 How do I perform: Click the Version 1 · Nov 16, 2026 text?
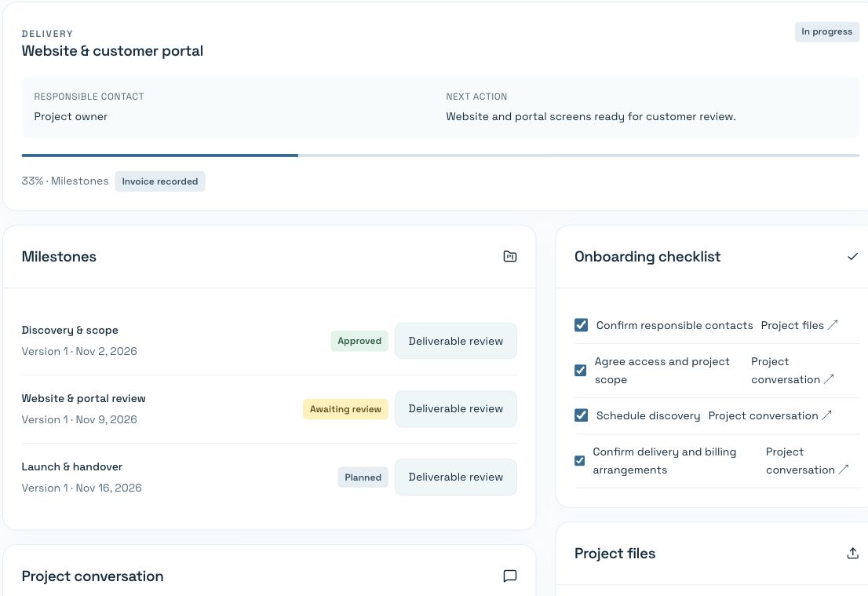(82, 488)
